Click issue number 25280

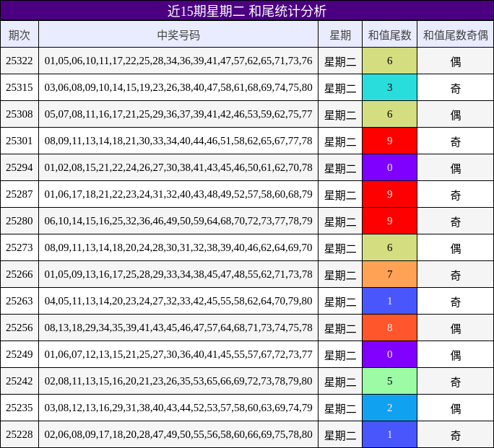[19, 221]
